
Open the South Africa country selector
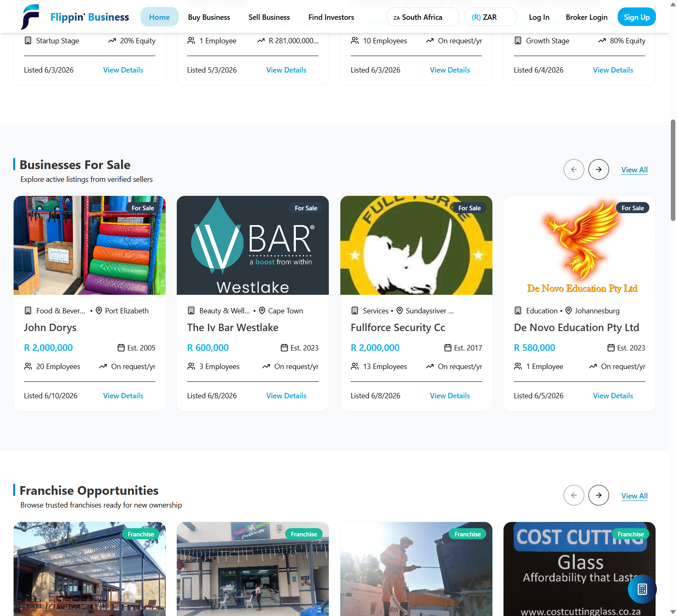(423, 17)
